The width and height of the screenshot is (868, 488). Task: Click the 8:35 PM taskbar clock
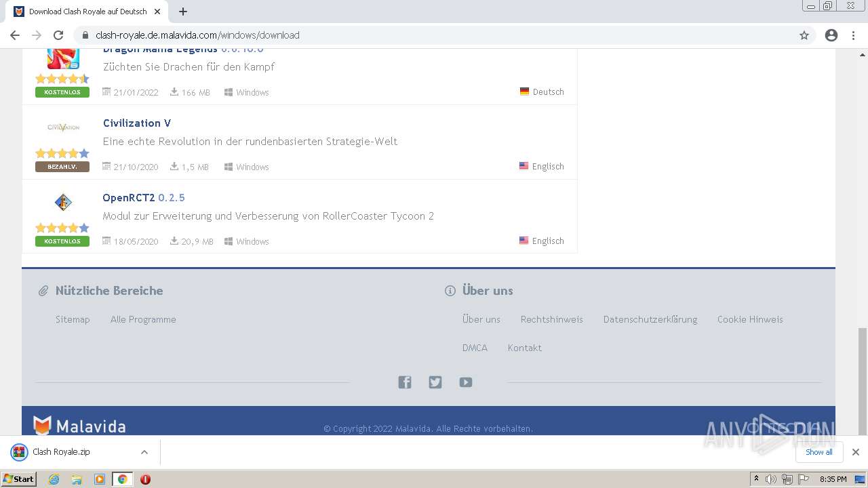pyautogui.click(x=833, y=479)
